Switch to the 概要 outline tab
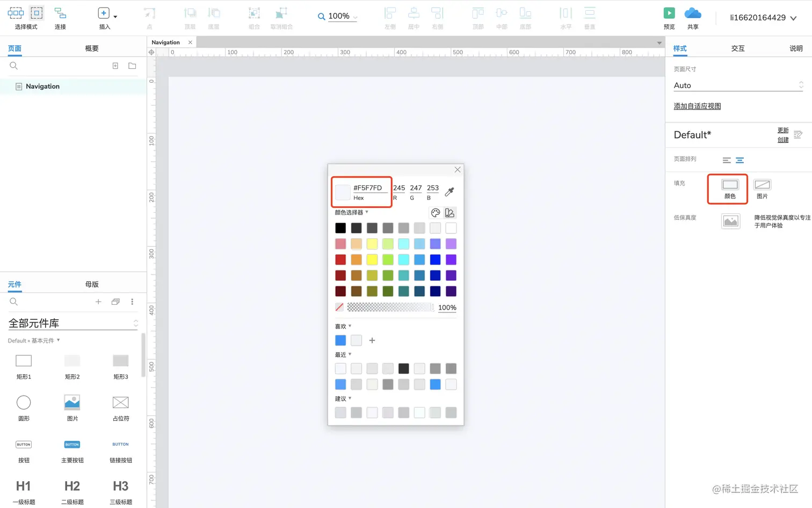 coord(92,48)
